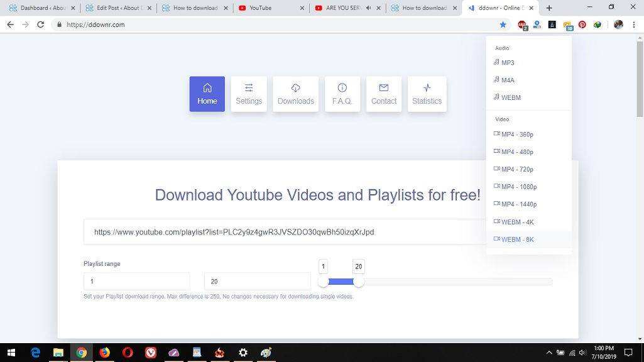This screenshot has width=644, height=362.
Task: Open the Windows Start menu
Action: [11, 353]
